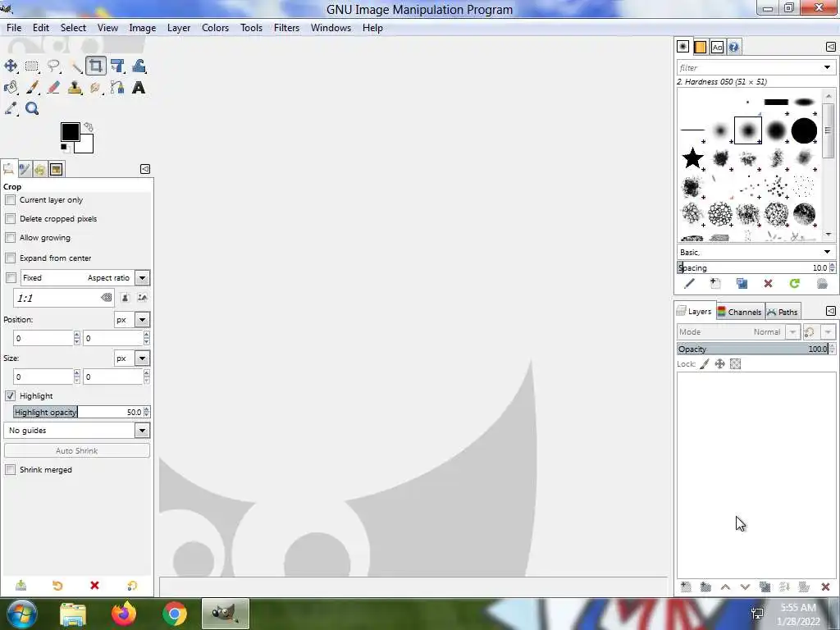
Task: Select the Bucket Fill tool
Action: click(10, 87)
